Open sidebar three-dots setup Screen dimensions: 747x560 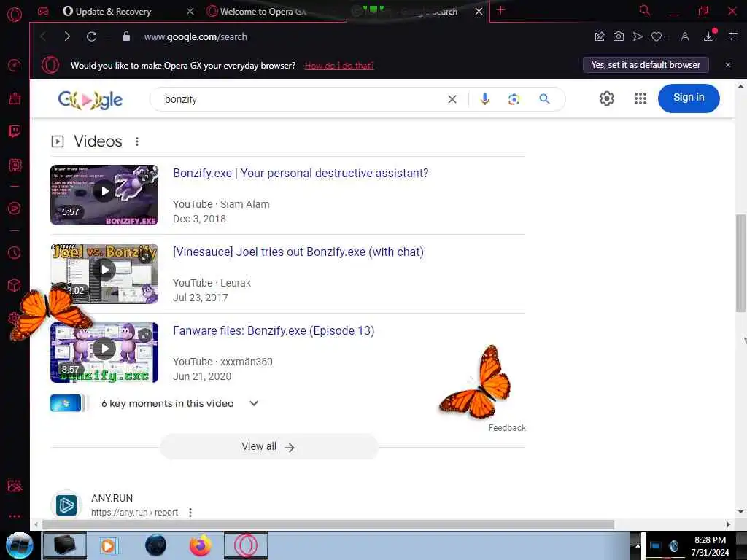(15, 516)
